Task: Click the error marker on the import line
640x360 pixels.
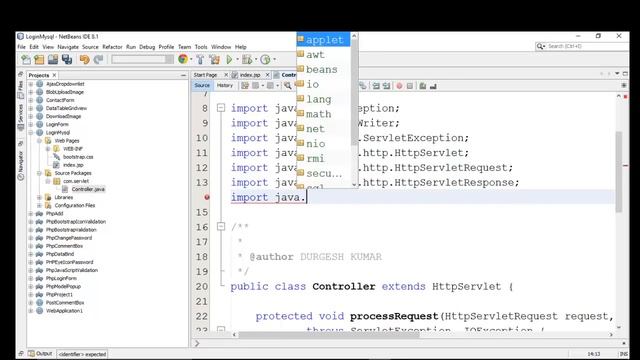Action: [x=207, y=197]
